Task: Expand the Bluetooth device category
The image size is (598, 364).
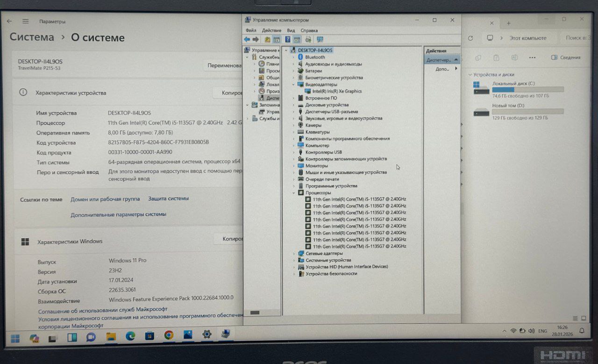Action: point(294,57)
